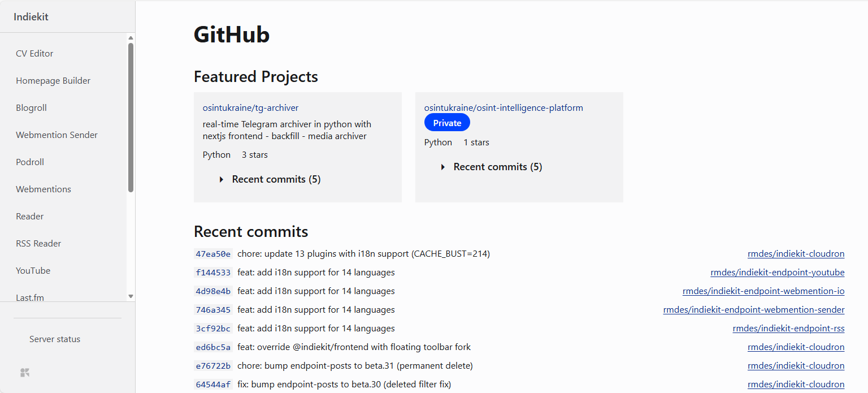Select RSS Reader in sidebar navigation
Image resolution: width=868 pixels, height=393 pixels.
(x=38, y=243)
